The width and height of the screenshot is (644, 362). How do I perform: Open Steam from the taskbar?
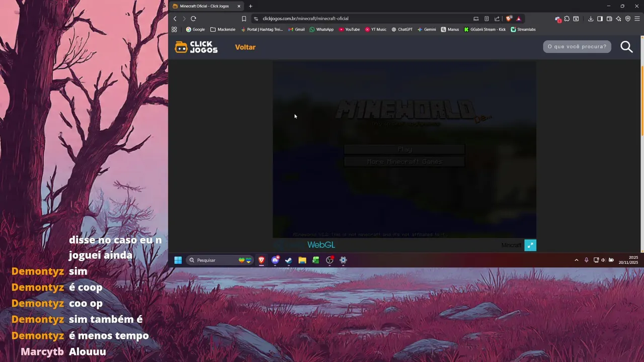pos(289,260)
